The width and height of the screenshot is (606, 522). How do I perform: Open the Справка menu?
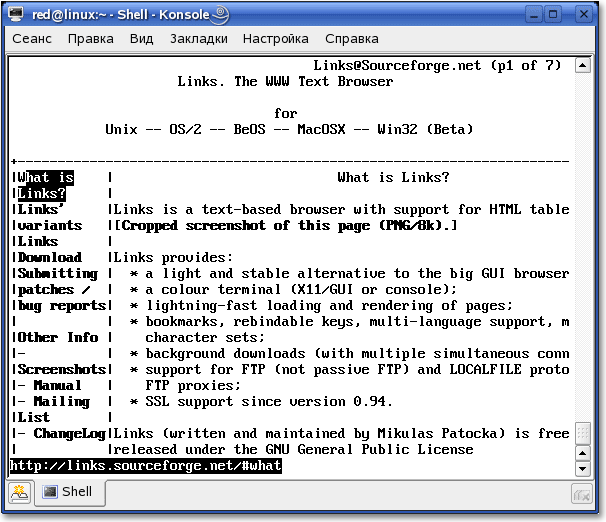352,39
